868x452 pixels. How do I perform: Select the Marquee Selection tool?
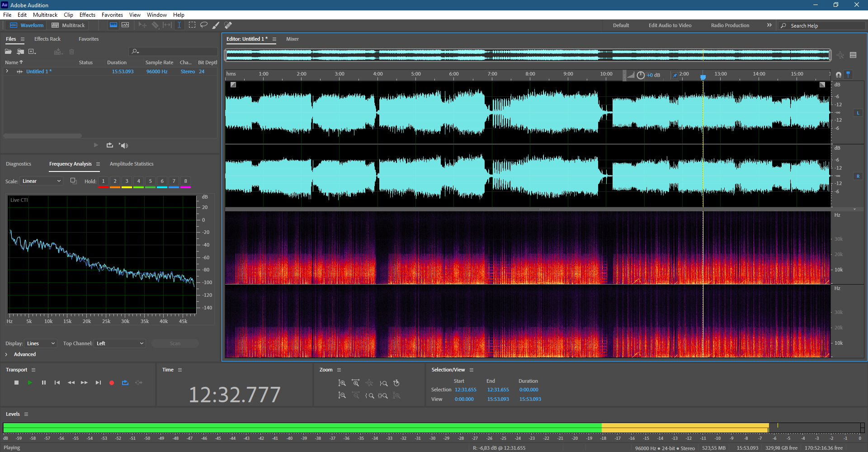[192, 25]
